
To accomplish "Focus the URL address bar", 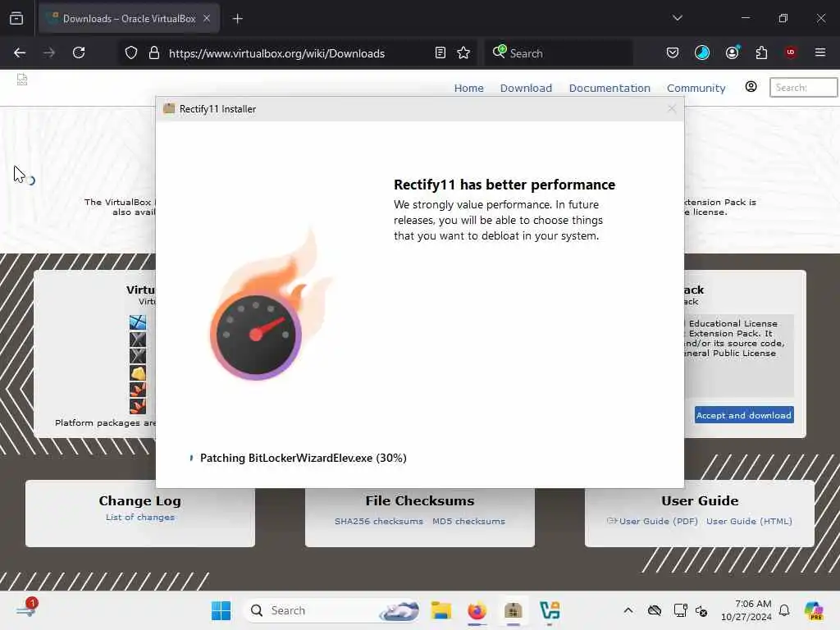I will 276,53.
